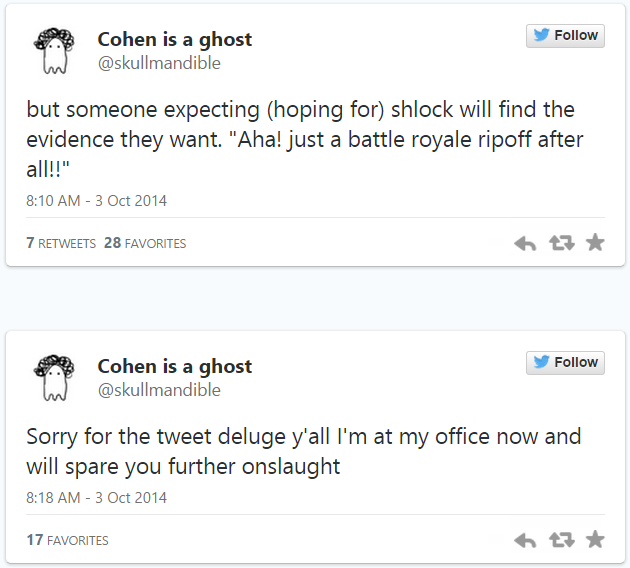
Task: Favorite the battle royale ripoff tweet
Action: pos(595,242)
